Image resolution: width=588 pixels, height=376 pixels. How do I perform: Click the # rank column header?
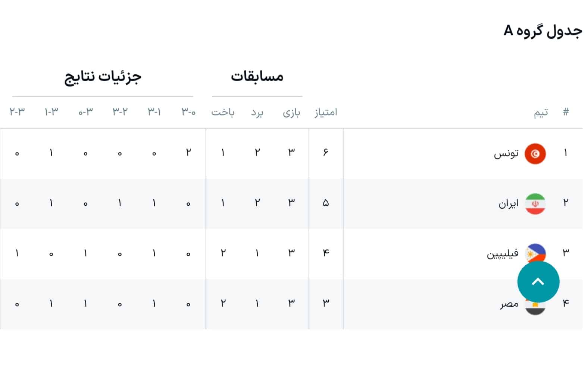[x=566, y=111]
